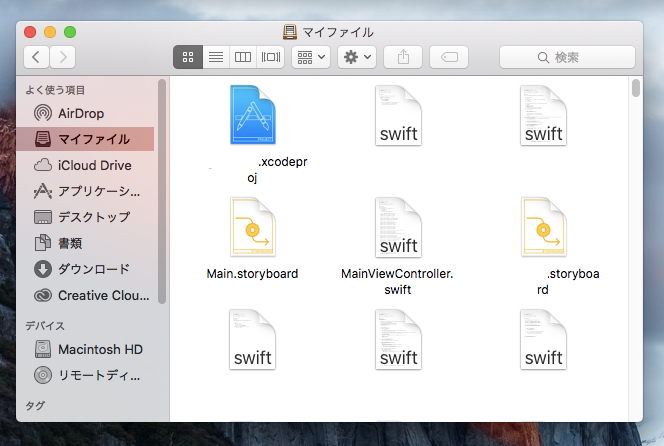This screenshot has height=446, width=664.
Task: Minimize the window with the yellow button
Action: pos(50,32)
